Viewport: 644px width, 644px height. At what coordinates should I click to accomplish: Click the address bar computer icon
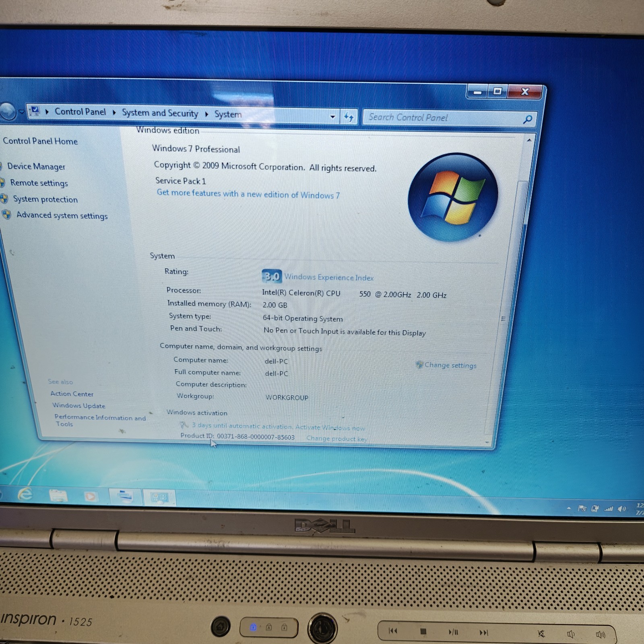(x=35, y=110)
